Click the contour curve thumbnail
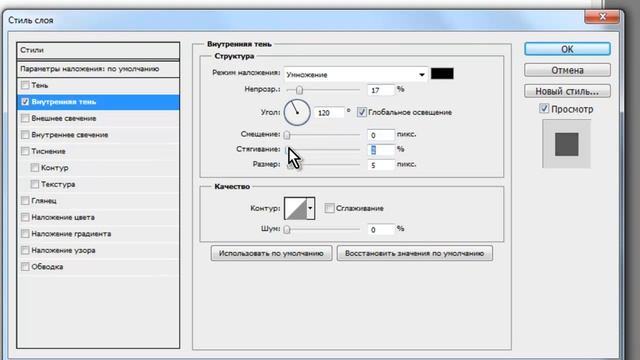Image resolution: width=640 pixels, height=360 pixels. pos(296,208)
